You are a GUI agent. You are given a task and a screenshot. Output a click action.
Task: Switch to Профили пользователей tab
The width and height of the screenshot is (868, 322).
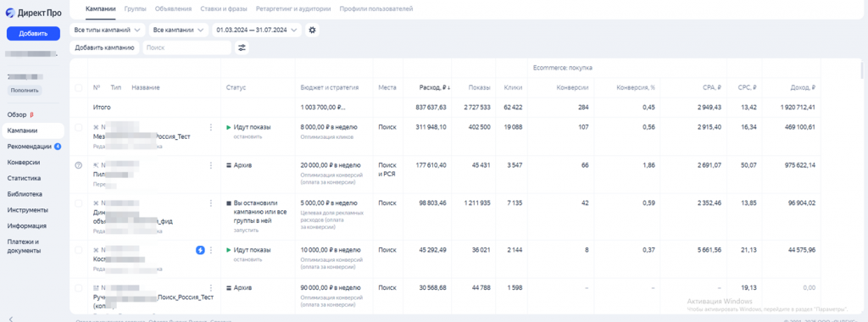[376, 8]
